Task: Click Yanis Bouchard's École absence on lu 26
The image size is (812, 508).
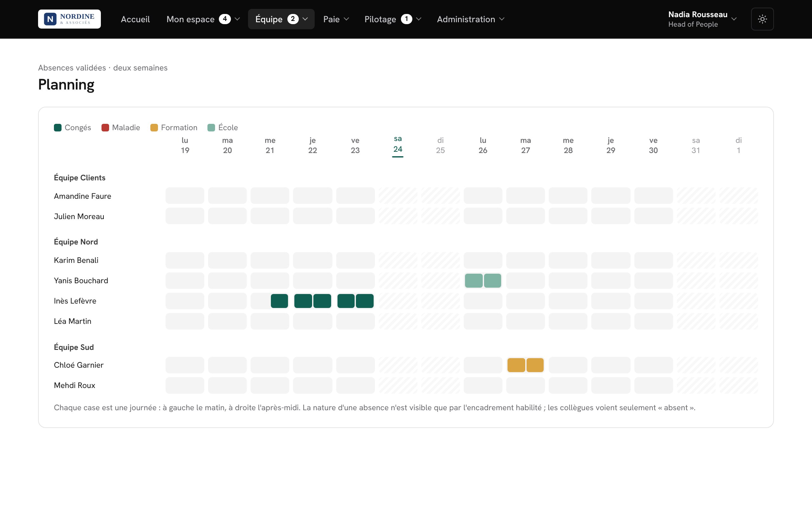Action: point(483,281)
